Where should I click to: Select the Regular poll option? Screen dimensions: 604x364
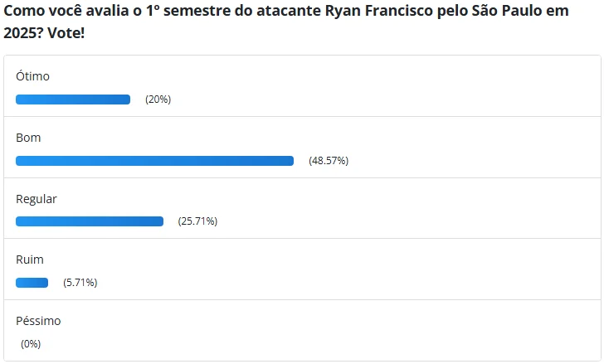pyautogui.click(x=37, y=199)
